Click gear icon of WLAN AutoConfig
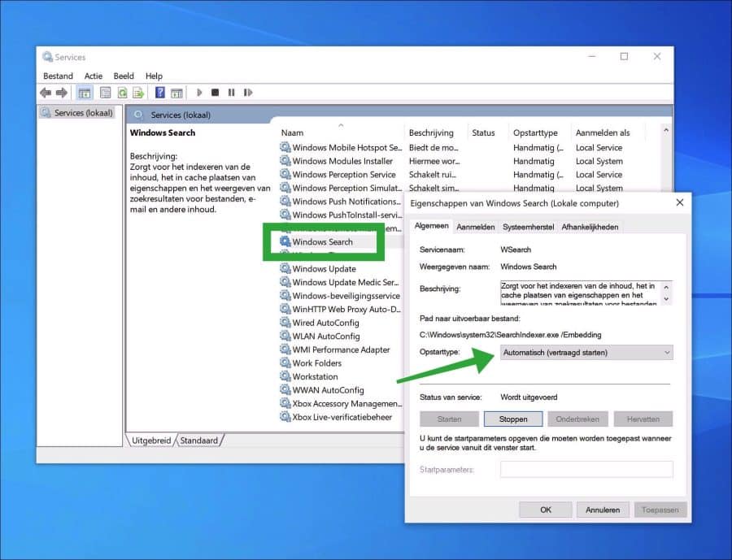 coord(285,336)
